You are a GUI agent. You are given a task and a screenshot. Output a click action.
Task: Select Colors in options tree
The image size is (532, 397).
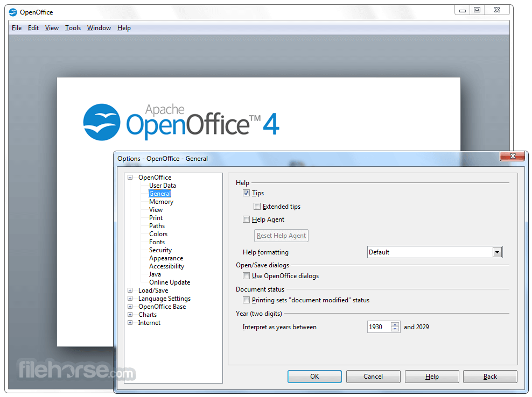pyautogui.click(x=158, y=234)
